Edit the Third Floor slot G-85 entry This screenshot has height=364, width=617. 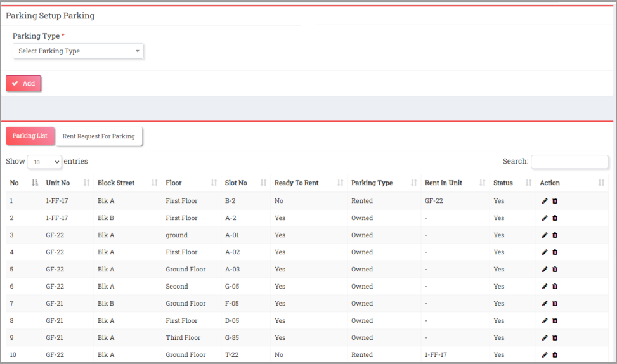pyautogui.click(x=544, y=338)
